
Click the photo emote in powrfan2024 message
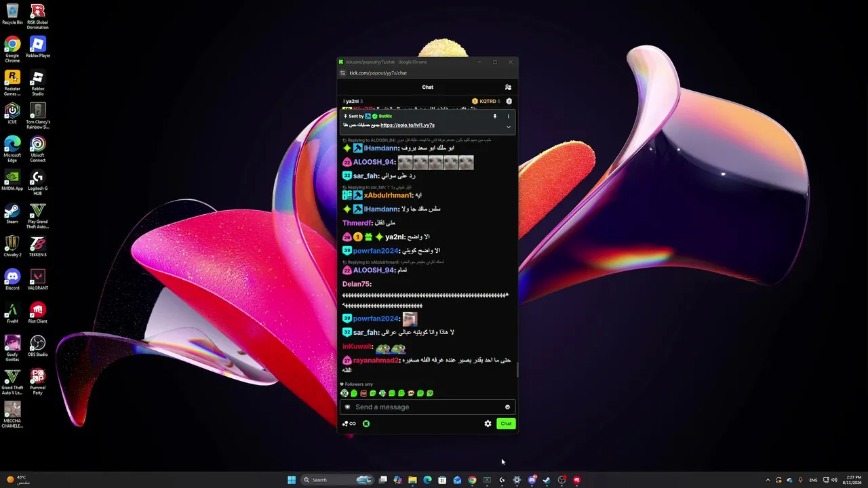tap(410, 319)
